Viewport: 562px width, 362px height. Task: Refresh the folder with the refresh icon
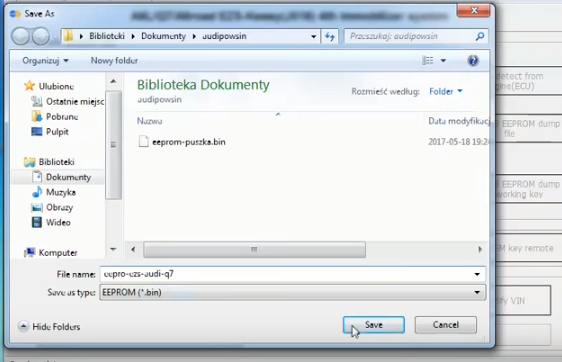330,36
